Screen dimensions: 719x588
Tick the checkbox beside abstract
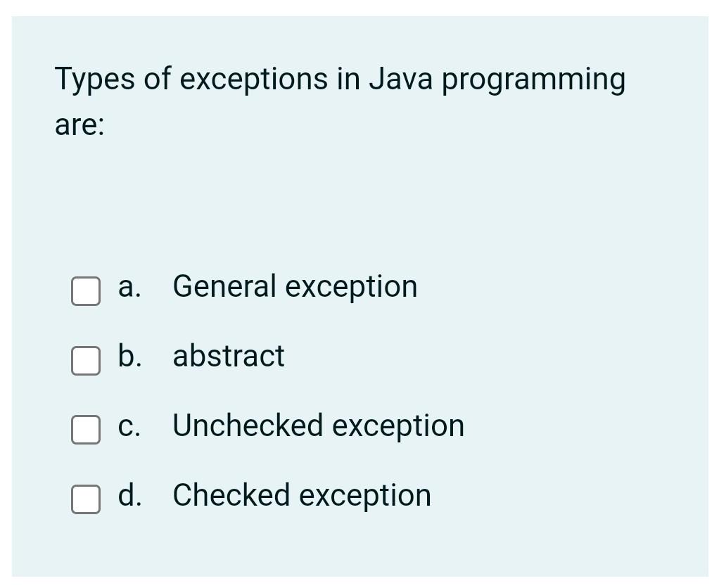86,361
